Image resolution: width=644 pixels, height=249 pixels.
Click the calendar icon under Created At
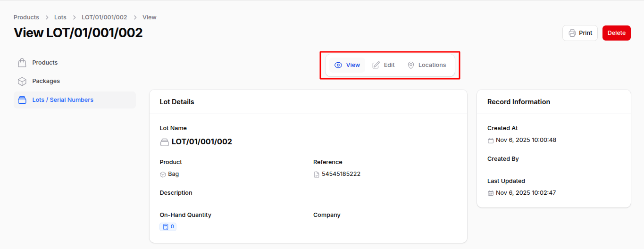click(491, 141)
